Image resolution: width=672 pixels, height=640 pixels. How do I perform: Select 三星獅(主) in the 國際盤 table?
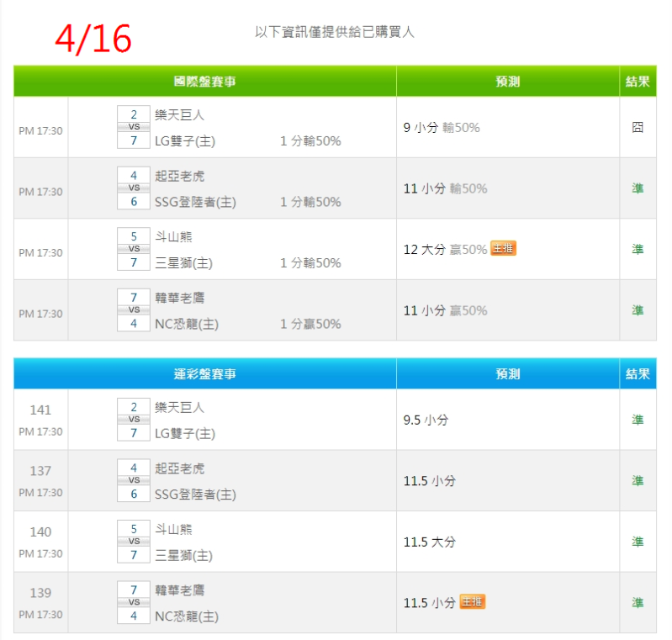coord(184,262)
